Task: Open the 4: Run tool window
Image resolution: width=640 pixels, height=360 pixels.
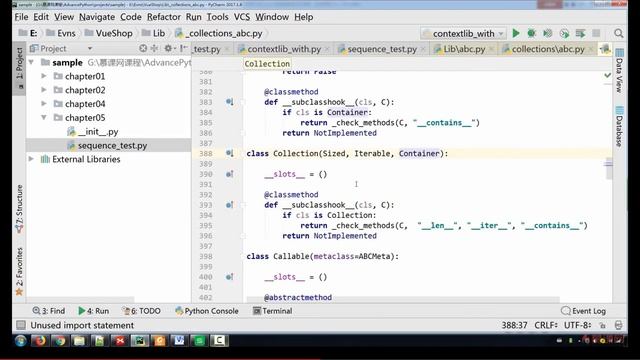Action: 94,311
